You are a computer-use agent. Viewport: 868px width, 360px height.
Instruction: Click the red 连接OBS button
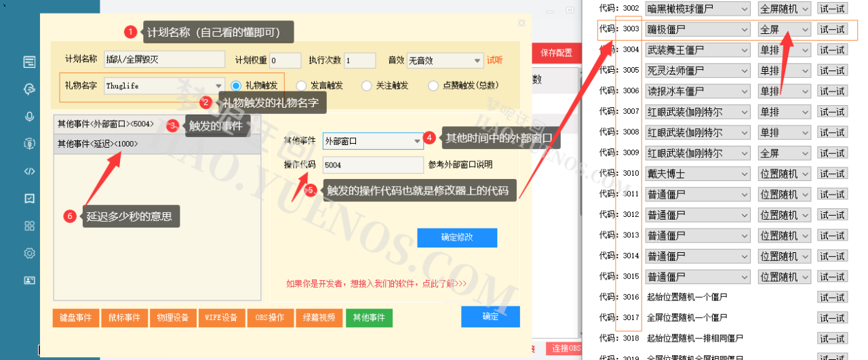point(564,348)
